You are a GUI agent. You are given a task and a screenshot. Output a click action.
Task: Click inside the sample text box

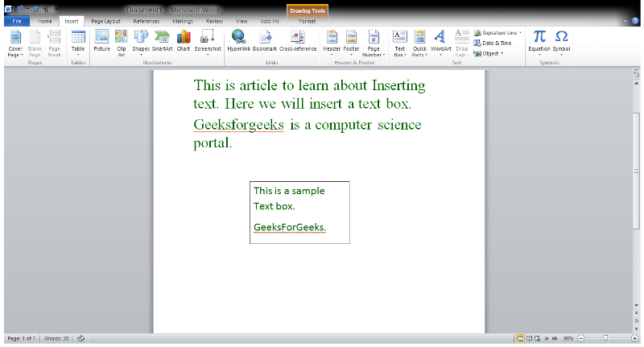click(x=299, y=213)
